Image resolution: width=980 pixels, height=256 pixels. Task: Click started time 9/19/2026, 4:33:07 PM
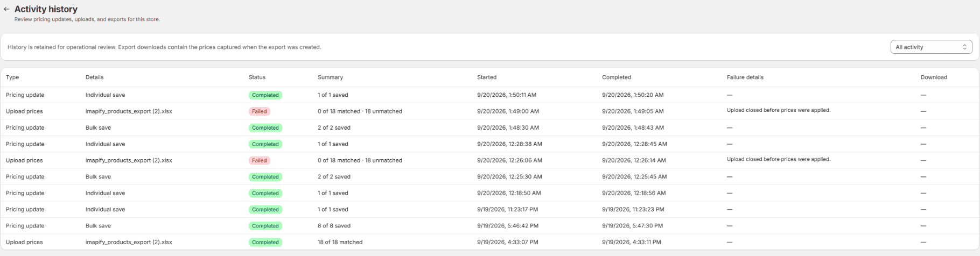(507, 242)
